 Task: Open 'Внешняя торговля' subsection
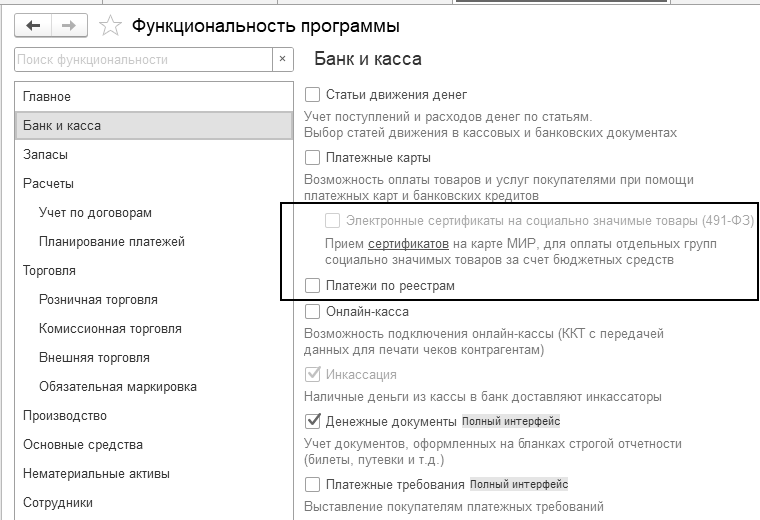click(154, 358)
